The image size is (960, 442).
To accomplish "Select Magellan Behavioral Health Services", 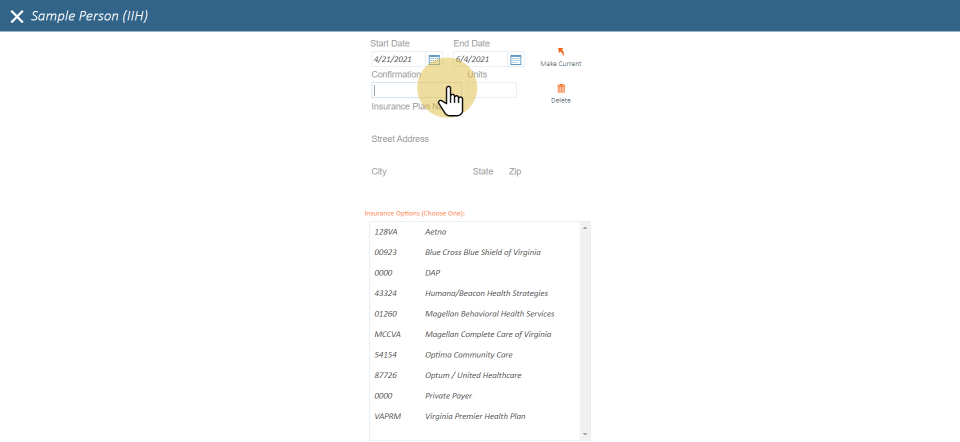I will coord(489,313).
